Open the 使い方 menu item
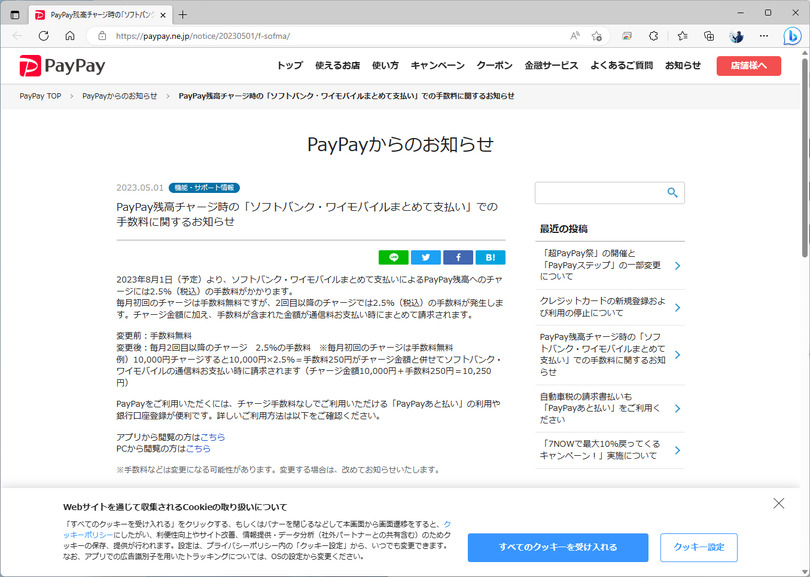The image size is (810, 577). click(385, 66)
